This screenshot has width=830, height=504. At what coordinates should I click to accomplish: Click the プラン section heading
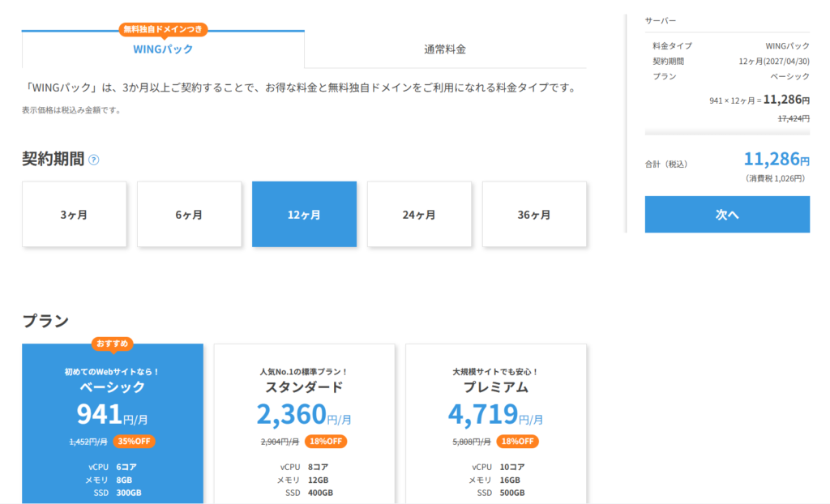[45, 321]
